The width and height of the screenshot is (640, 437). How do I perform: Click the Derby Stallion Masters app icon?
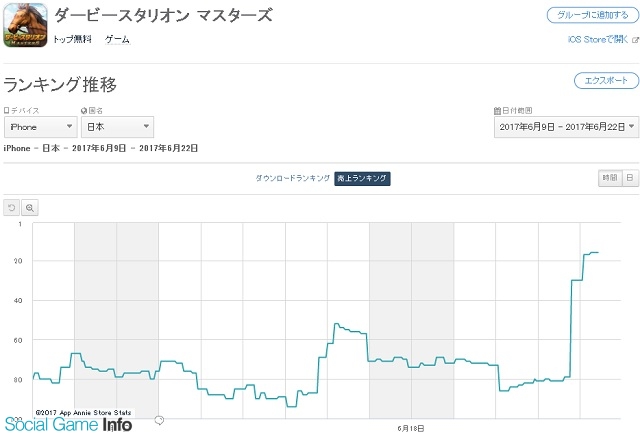[x=25, y=25]
